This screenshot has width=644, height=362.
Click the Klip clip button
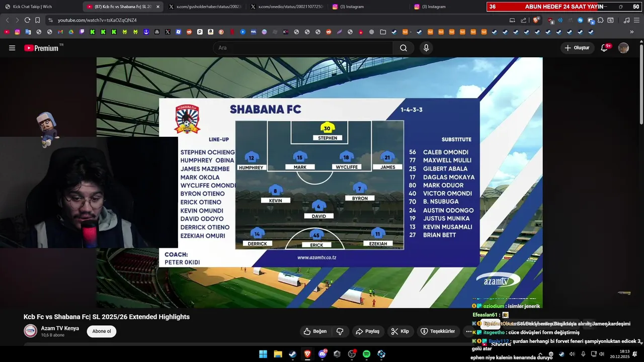400,331
